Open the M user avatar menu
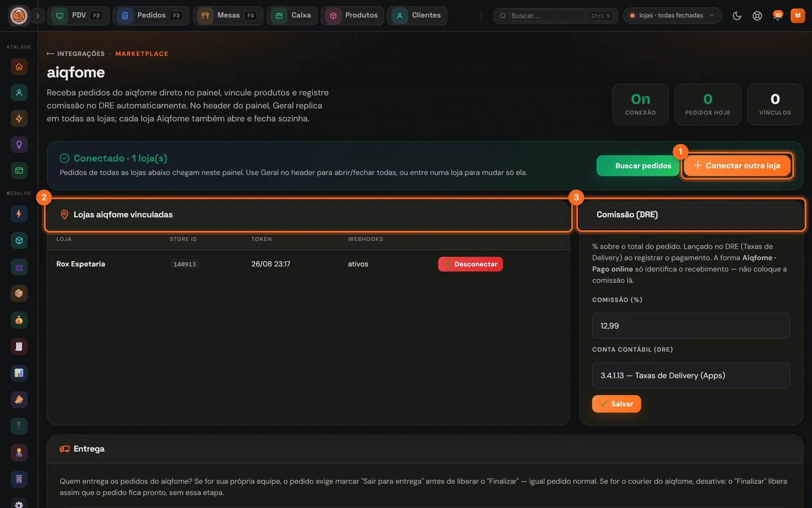The height and width of the screenshot is (508, 812). pyautogui.click(x=798, y=16)
